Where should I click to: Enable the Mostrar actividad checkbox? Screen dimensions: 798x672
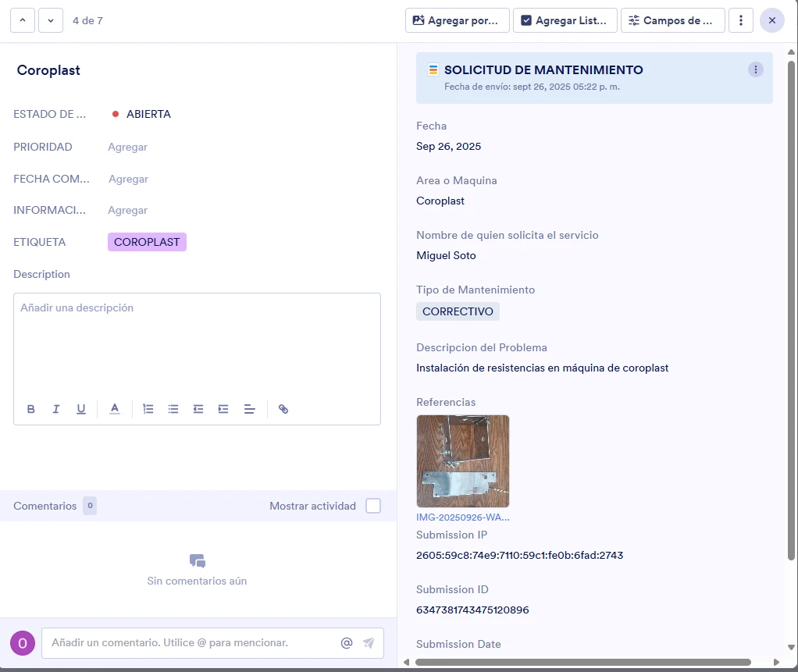pyautogui.click(x=372, y=505)
